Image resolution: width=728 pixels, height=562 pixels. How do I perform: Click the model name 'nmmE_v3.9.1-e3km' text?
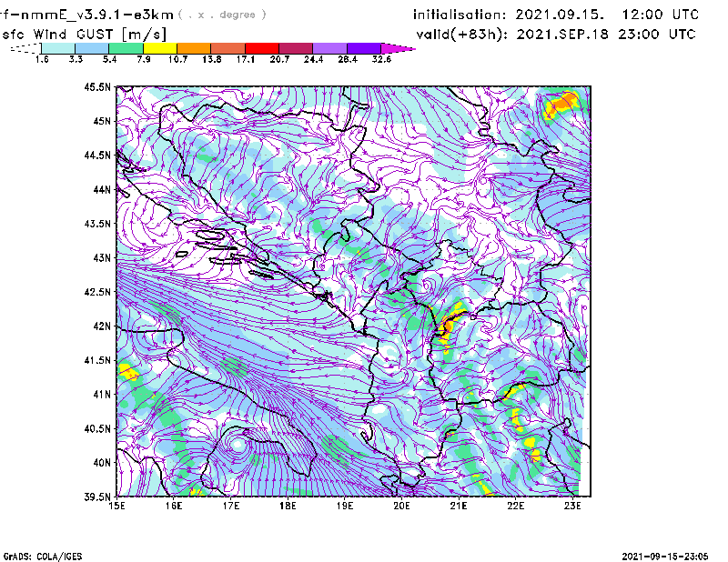[x=97, y=15]
